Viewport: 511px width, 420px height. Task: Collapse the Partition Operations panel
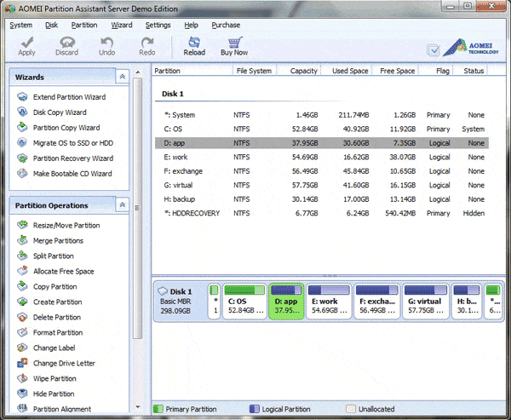pos(122,204)
